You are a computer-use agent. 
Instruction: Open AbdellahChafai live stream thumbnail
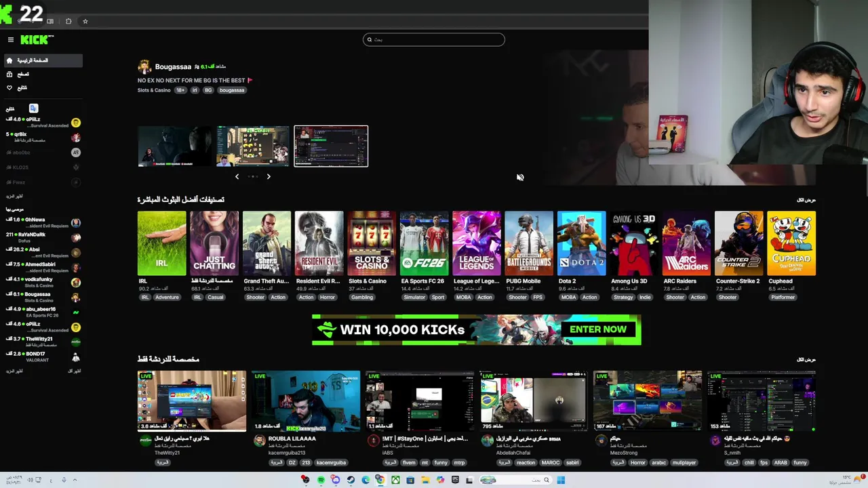pyautogui.click(x=534, y=401)
